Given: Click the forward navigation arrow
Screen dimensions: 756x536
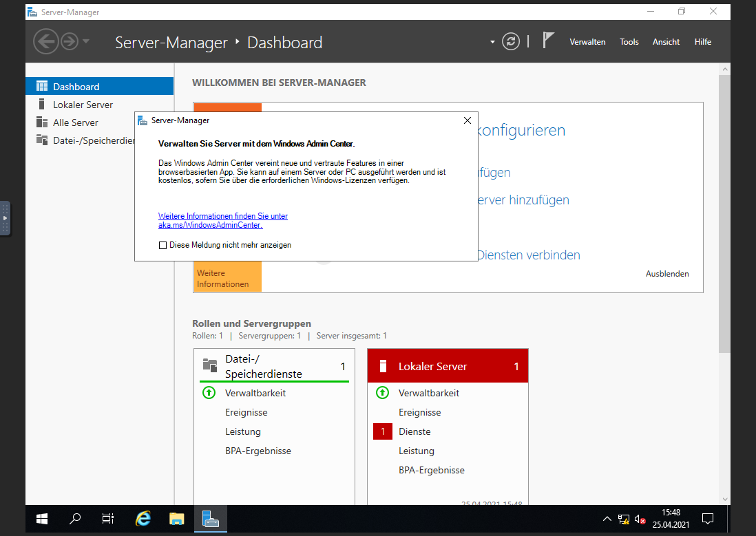Looking at the screenshot, I should pos(70,41).
